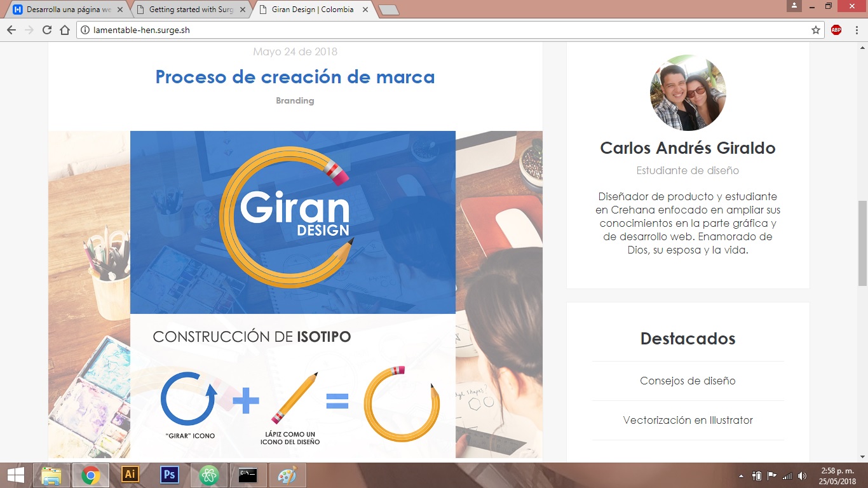This screenshot has height=488, width=868.
Task: Show hidden system tray icons arrow
Action: pyautogui.click(x=742, y=476)
